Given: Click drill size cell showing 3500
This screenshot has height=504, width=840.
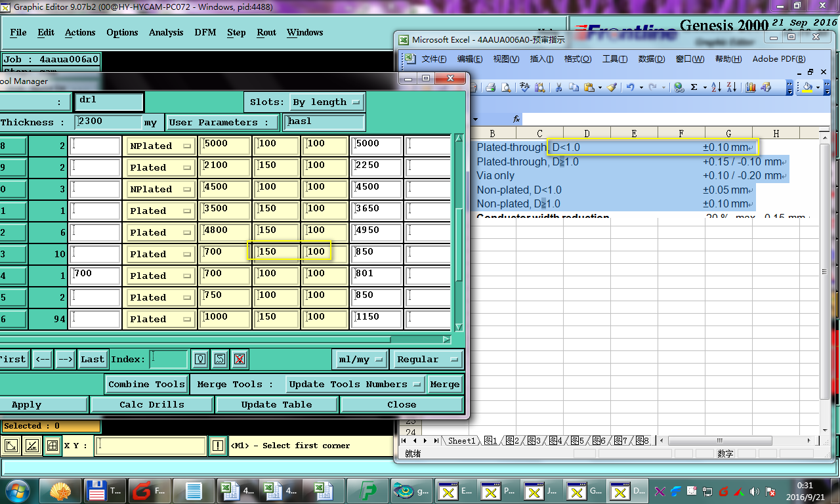Looking at the screenshot, I should tap(225, 211).
